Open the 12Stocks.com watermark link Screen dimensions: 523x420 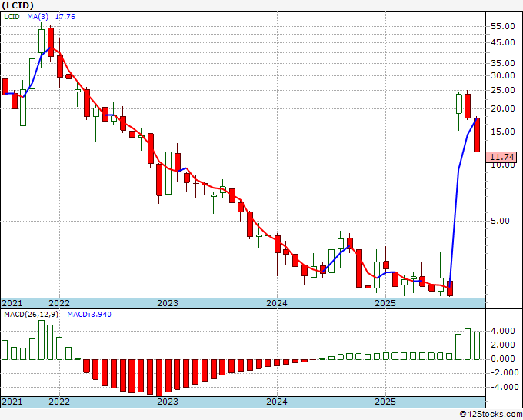click(x=491, y=415)
